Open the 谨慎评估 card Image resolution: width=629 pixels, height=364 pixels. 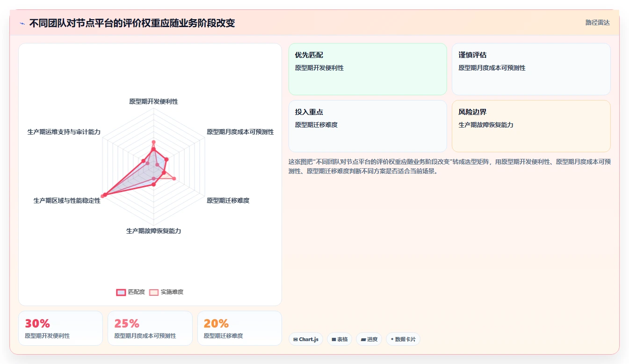point(531,69)
